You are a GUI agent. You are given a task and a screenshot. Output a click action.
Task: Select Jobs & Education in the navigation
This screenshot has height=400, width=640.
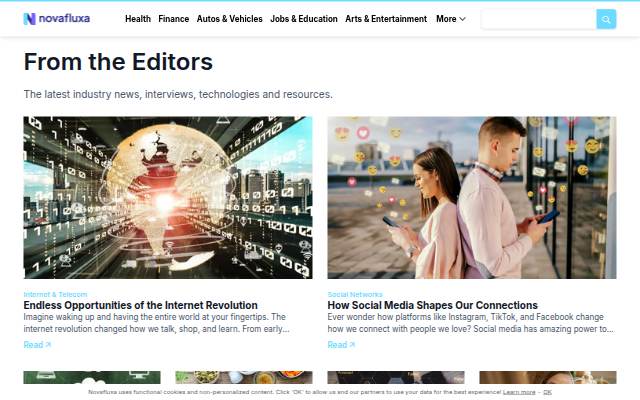304,19
